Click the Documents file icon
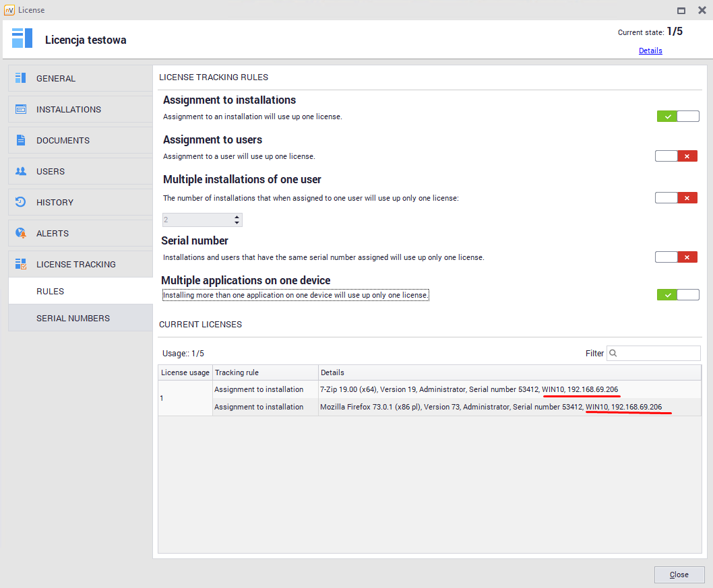713x588 pixels. [x=21, y=140]
